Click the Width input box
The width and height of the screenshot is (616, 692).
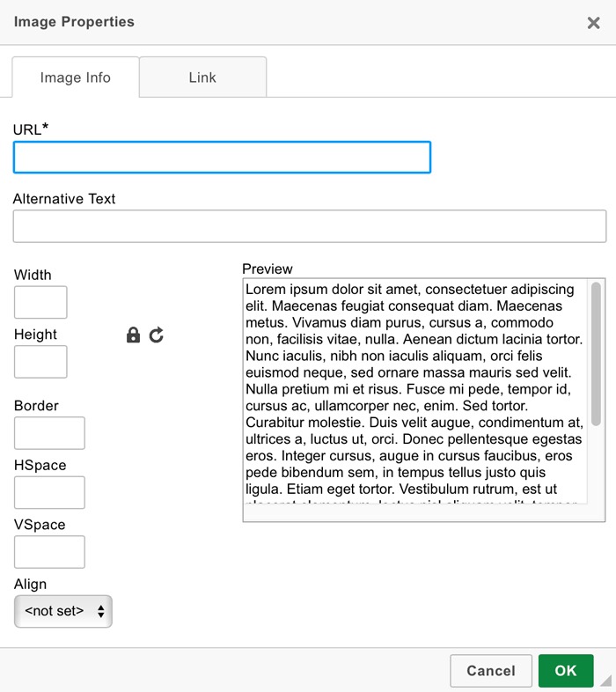tap(40, 302)
